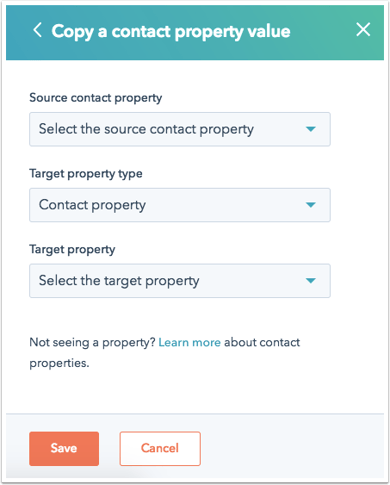Screen dimensions: 390x485
Task: Click the Target property type label
Action: (86, 174)
